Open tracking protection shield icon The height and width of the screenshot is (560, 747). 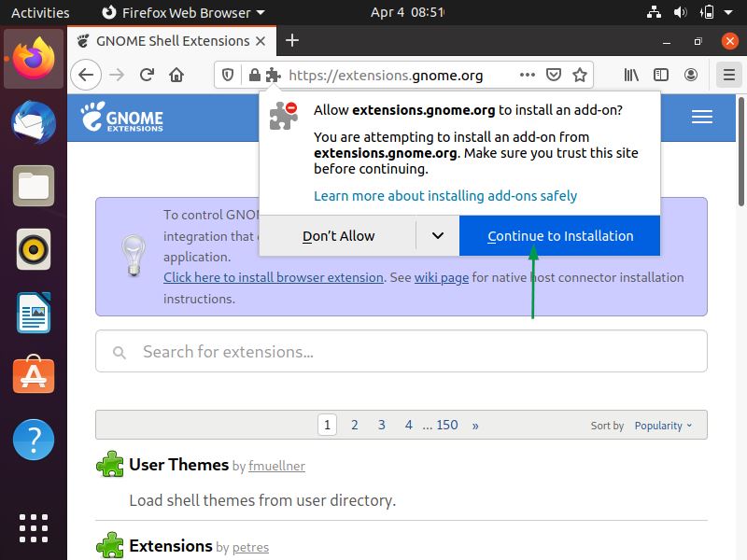[228, 75]
